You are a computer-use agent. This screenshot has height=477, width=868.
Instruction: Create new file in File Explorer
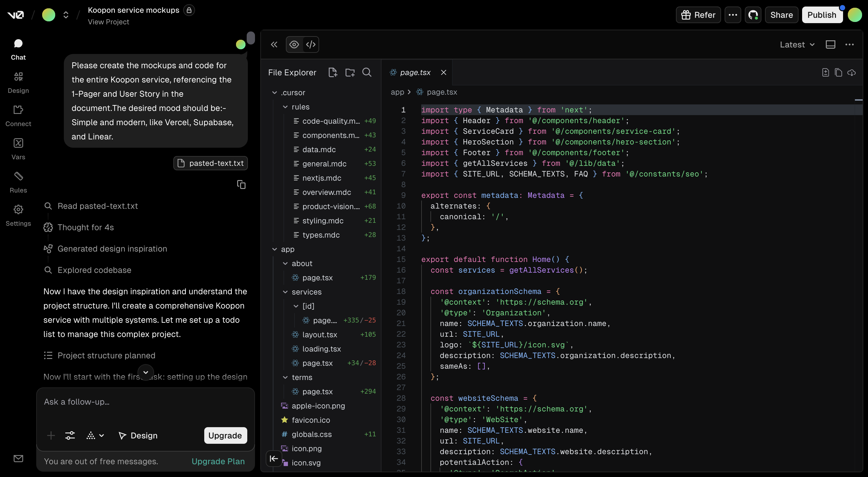coord(332,72)
